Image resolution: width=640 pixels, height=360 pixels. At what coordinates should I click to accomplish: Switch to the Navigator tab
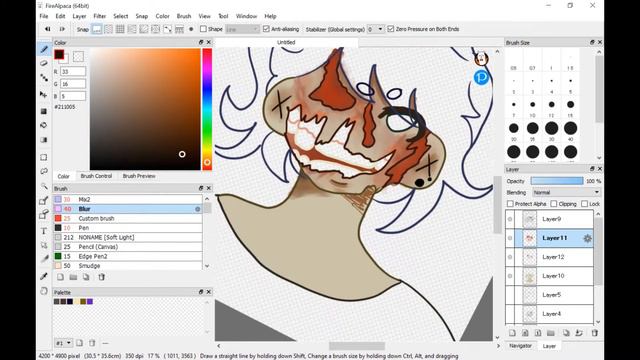520,346
